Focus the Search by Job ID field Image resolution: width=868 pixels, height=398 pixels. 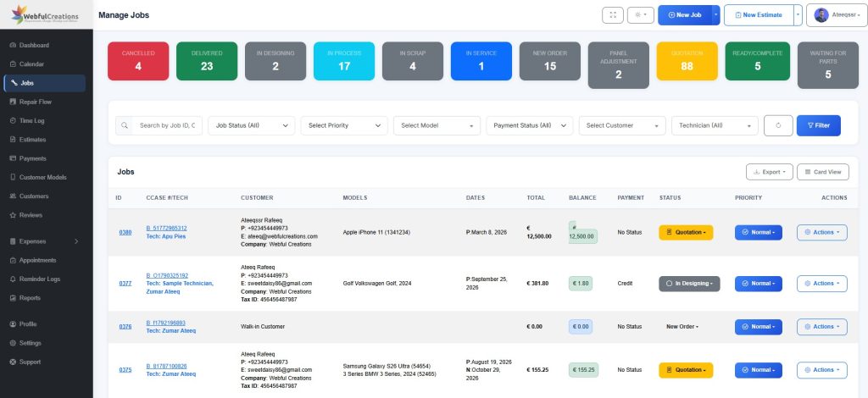(168, 125)
